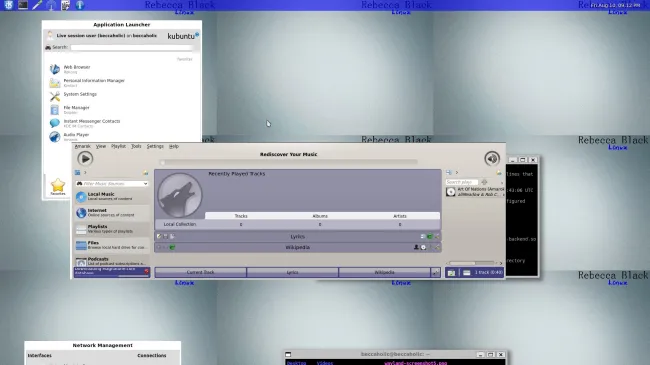This screenshot has height=365, width=650.
Task: Click the album page icon in Wikipedia applet
Action: coord(423,247)
